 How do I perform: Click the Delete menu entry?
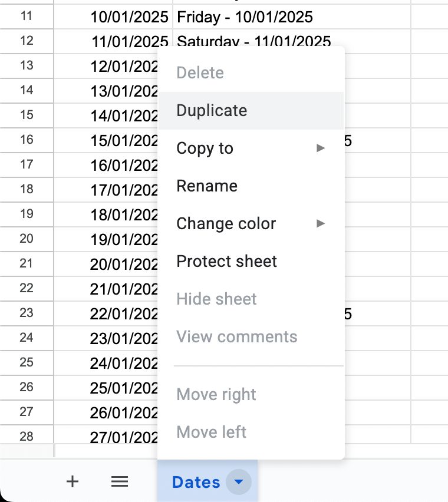[x=200, y=73]
